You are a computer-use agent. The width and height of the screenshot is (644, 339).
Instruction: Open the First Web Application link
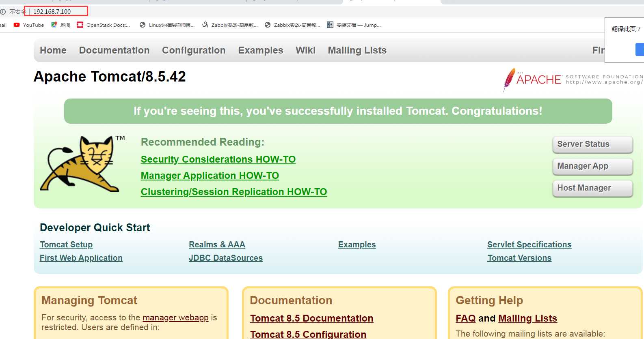81,258
